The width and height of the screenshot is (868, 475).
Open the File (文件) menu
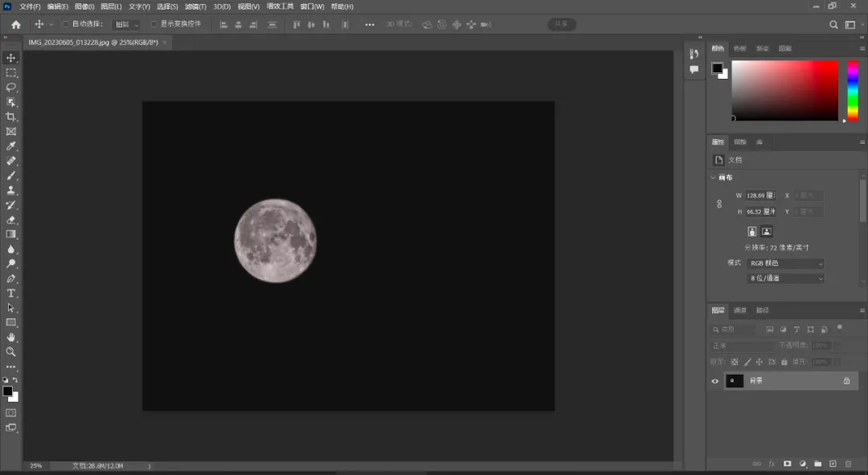pyautogui.click(x=30, y=6)
